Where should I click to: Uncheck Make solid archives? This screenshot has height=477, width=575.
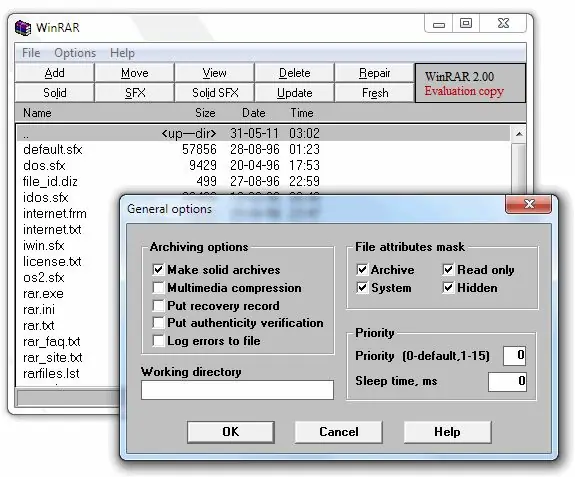[158, 270]
